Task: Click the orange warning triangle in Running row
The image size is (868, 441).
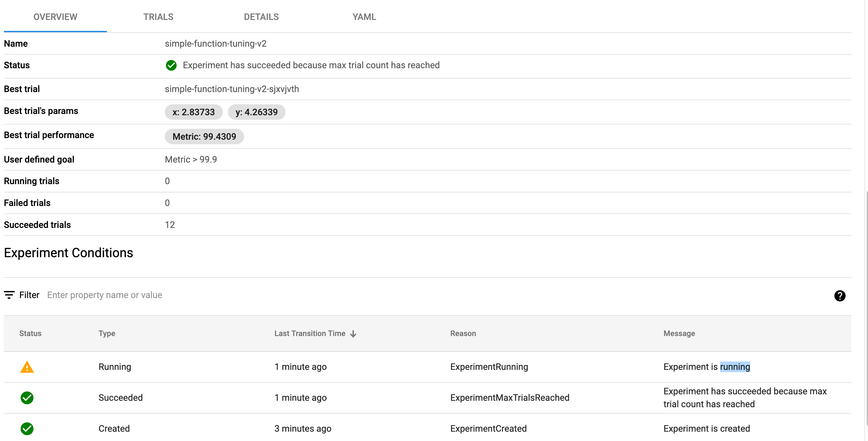Action: click(x=27, y=367)
